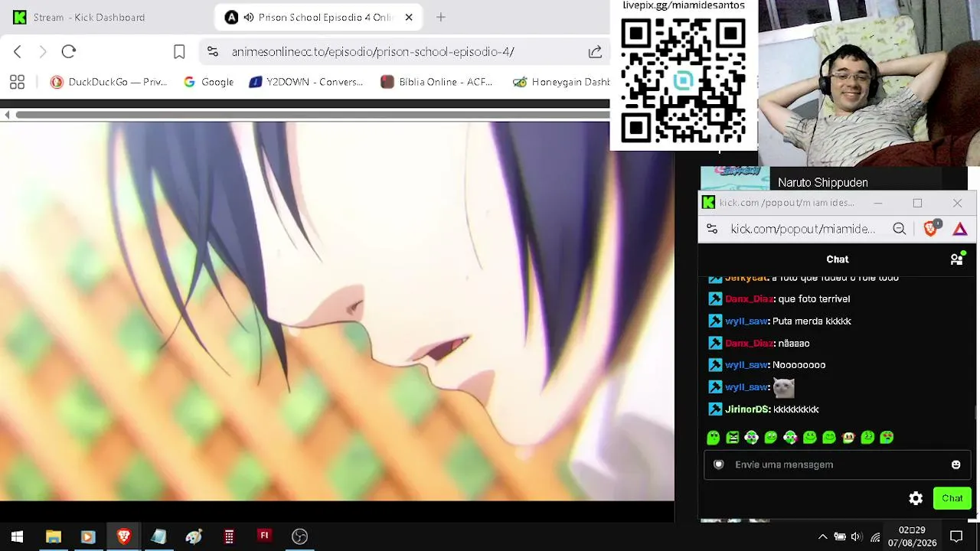Click wyll_saw username on 'Puta merda' message

(746, 321)
